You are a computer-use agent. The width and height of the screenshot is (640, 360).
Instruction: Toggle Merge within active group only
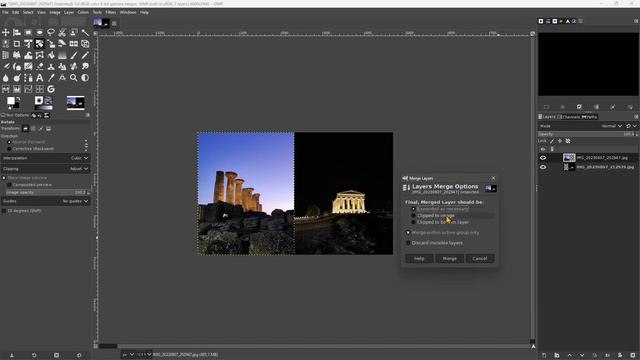point(442,233)
